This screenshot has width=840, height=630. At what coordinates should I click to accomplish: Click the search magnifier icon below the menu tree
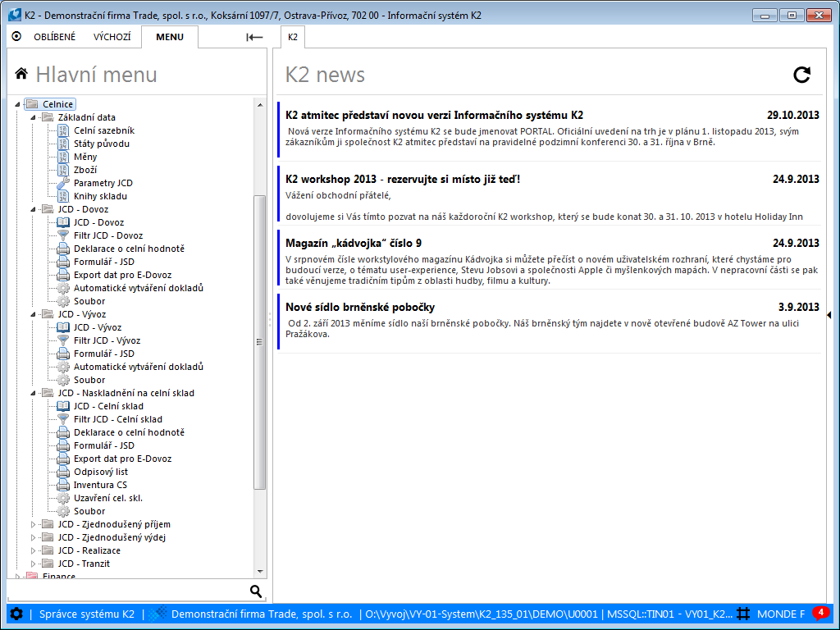pos(256,591)
